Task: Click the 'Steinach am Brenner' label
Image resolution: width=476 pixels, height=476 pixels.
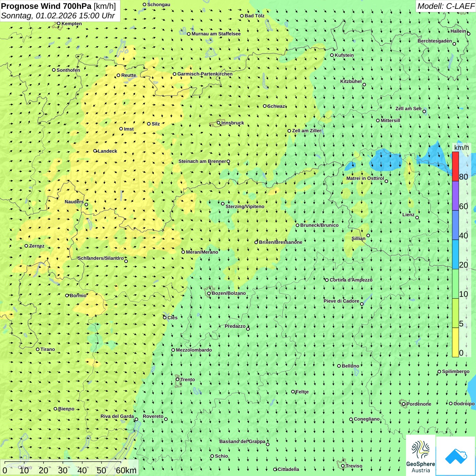Action: tap(202, 161)
